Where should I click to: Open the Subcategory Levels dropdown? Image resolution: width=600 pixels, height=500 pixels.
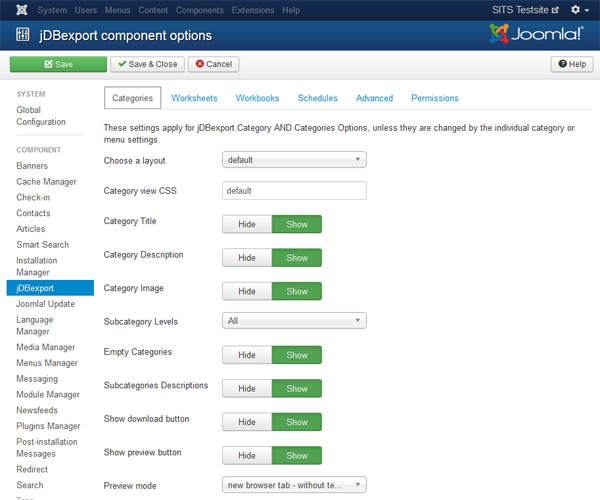click(294, 321)
